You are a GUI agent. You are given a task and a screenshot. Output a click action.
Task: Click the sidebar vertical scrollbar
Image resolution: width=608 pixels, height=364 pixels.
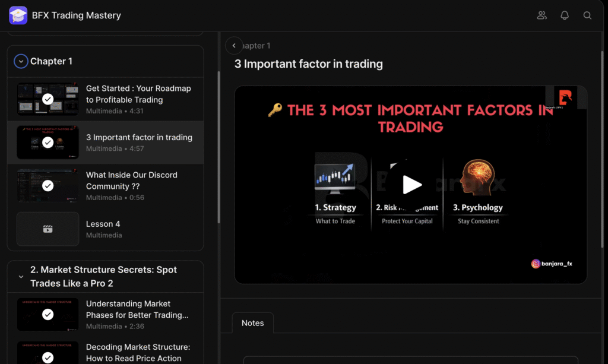pyautogui.click(x=218, y=148)
